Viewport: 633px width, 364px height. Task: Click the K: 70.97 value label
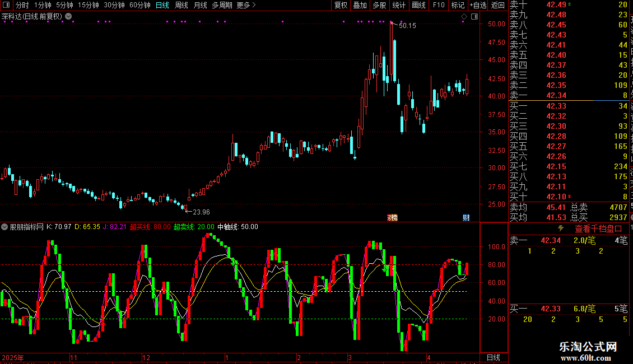(x=59, y=227)
